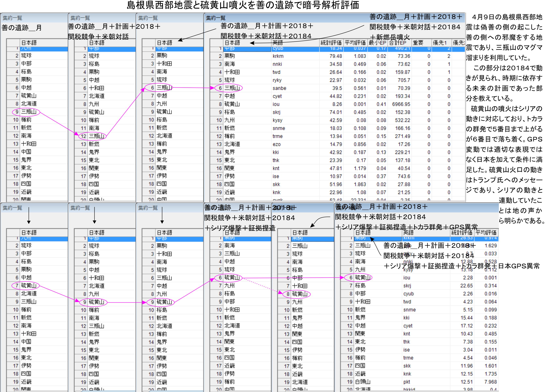This screenshot has width=549, height=392.
Task: Click the 最小EP column header
Action: coord(378,43)
